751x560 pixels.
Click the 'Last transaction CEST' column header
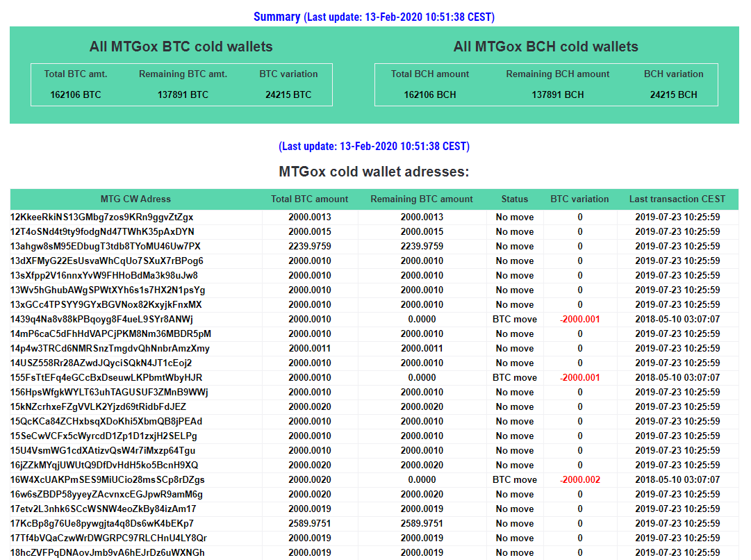click(677, 199)
